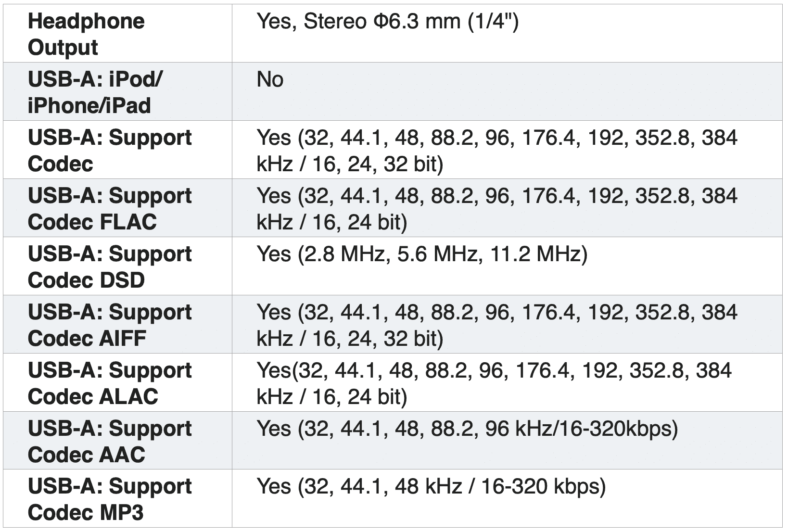The width and height of the screenshot is (788, 532).
Task: Select the Stereo Φ6.3 mm value cell
Action: pyautogui.click(x=387, y=22)
